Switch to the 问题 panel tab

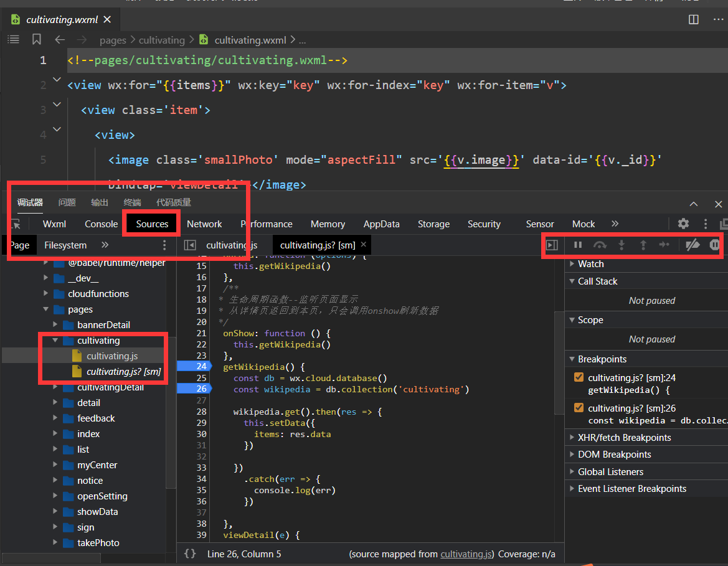(x=67, y=202)
